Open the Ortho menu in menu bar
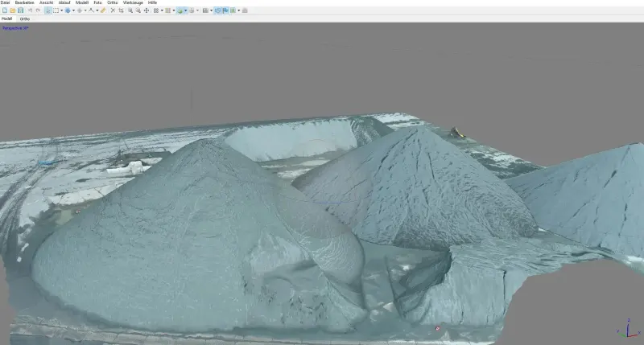Image resolution: width=644 pixels, height=345 pixels. click(113, 2)
